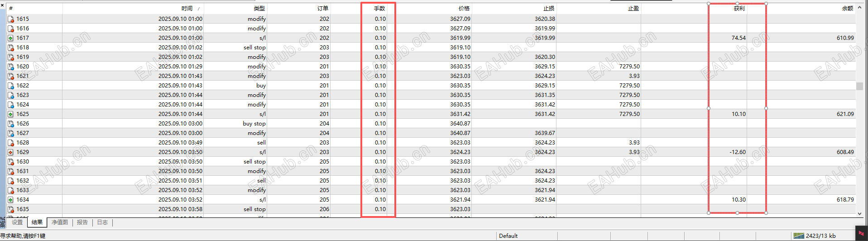Screen dimensions: 868x241
Task: Click the row icon for entry 1631
Action: pyautogui.click(x=11, y=171)
